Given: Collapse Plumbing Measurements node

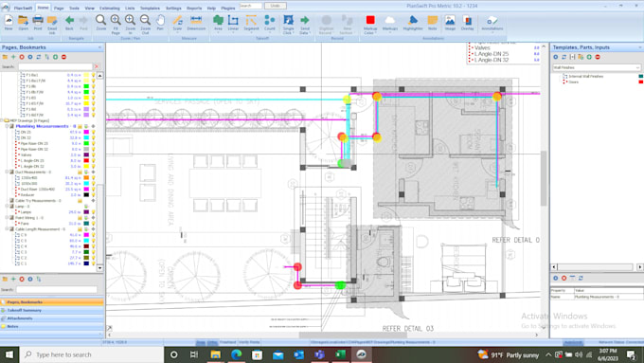Looking at the screenshot, I should [x=7, y=126].
